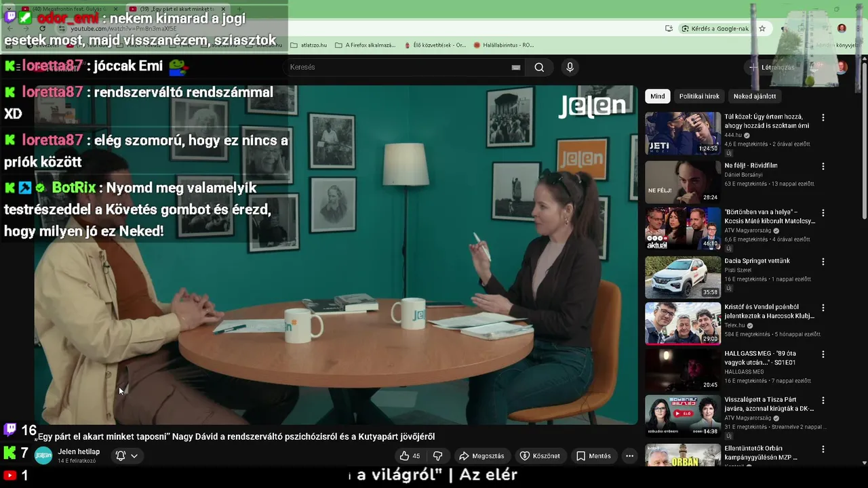Open options menu for Kristóf és Vendel video
Image resolution: width=868 pixels, height=488 pixels.
[x=823, y=308]
